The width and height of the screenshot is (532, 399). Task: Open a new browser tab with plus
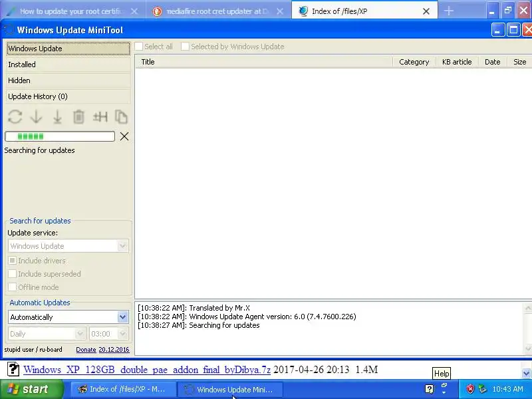coord(448,11)
